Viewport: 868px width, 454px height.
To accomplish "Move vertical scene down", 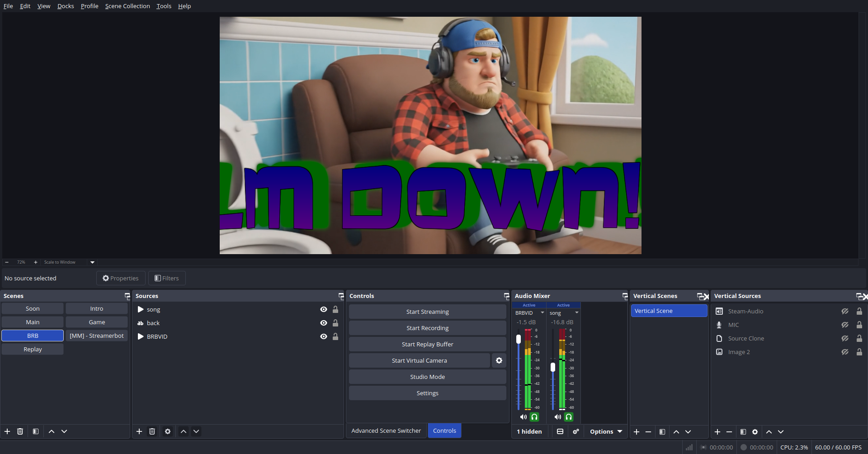I will (x=688, y=432).
